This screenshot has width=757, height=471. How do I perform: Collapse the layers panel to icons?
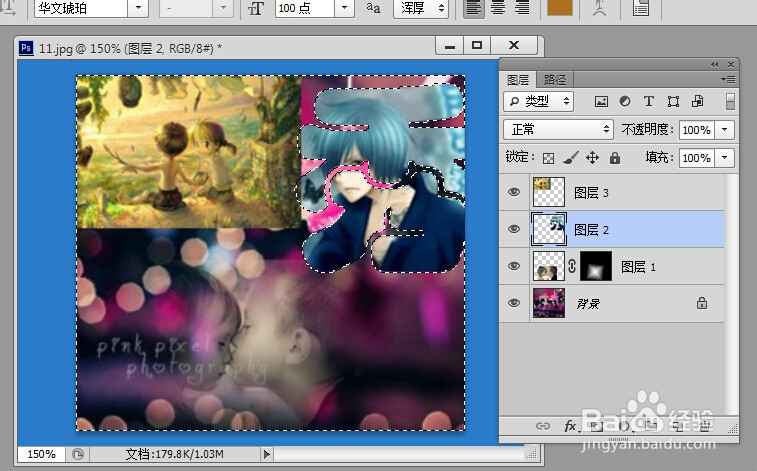tap(715, 65)
